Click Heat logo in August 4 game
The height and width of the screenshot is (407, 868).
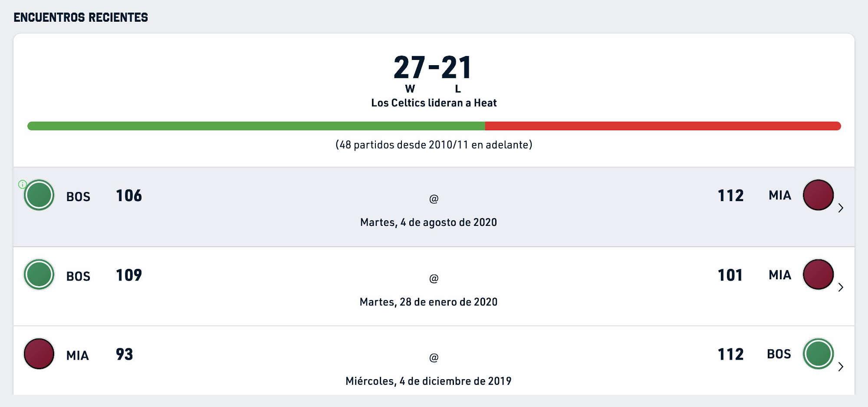coord(818,195)
